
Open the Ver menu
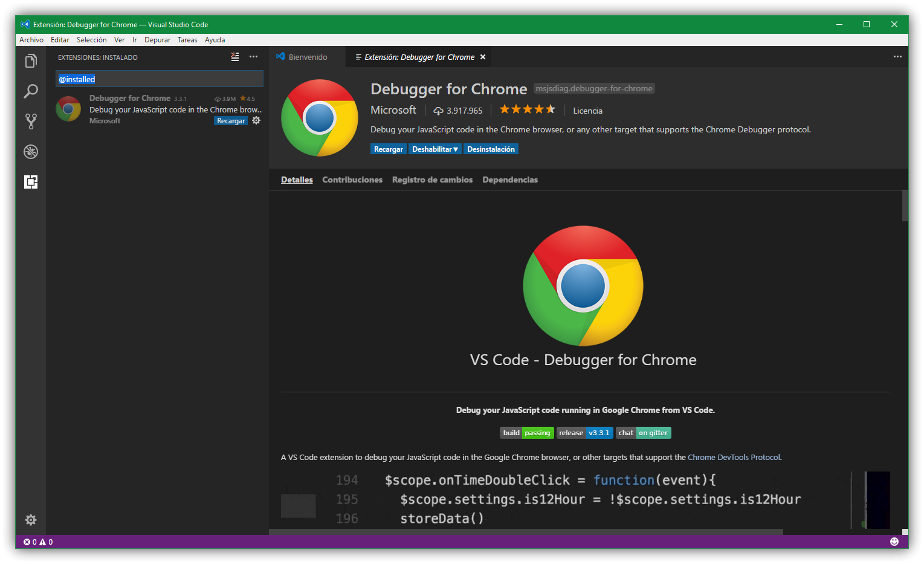(119, 40)
